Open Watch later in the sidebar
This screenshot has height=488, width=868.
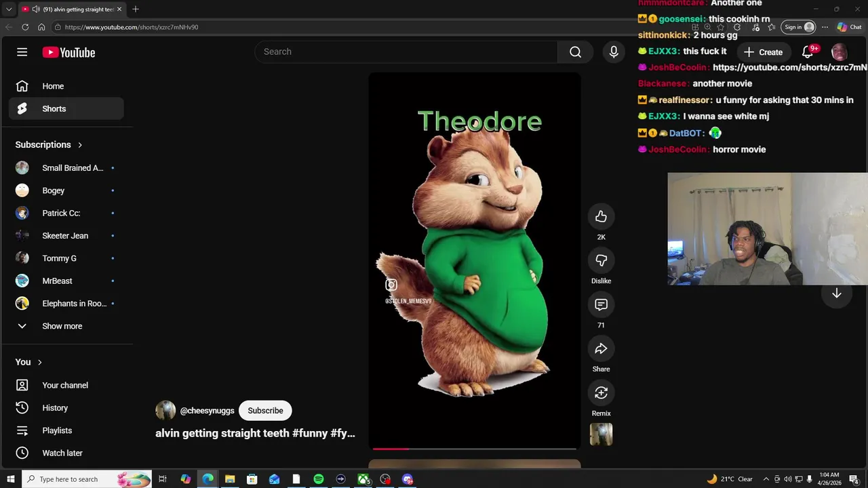coord(66,453)
